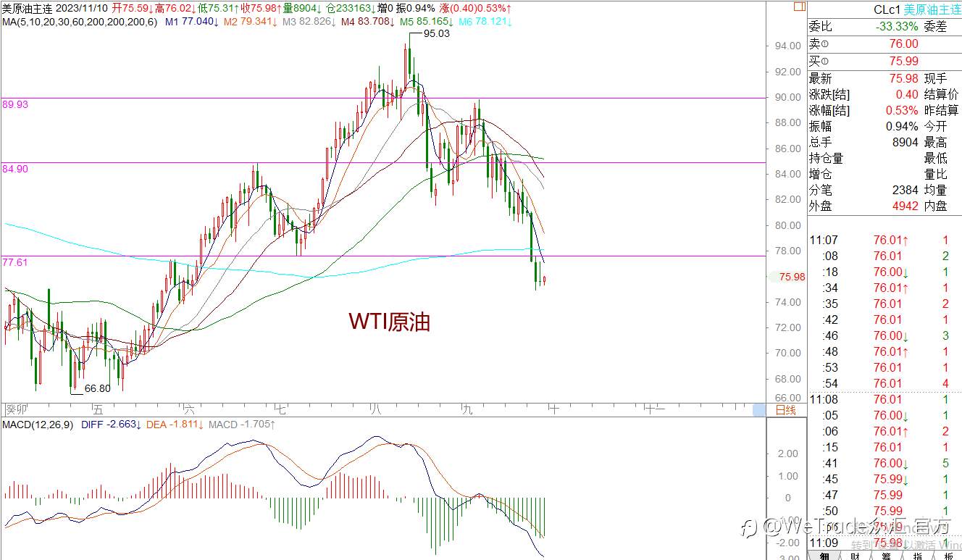This screenshot has height=560, width=962.
Task: Click the 八 month marker on time axis
Action: click(x=375, y=410)
